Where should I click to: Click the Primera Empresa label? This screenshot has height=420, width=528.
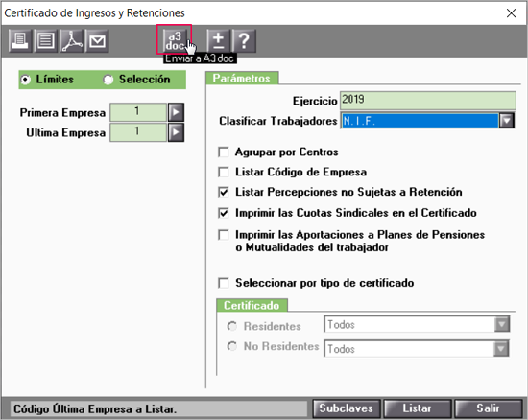click(62, 112)
